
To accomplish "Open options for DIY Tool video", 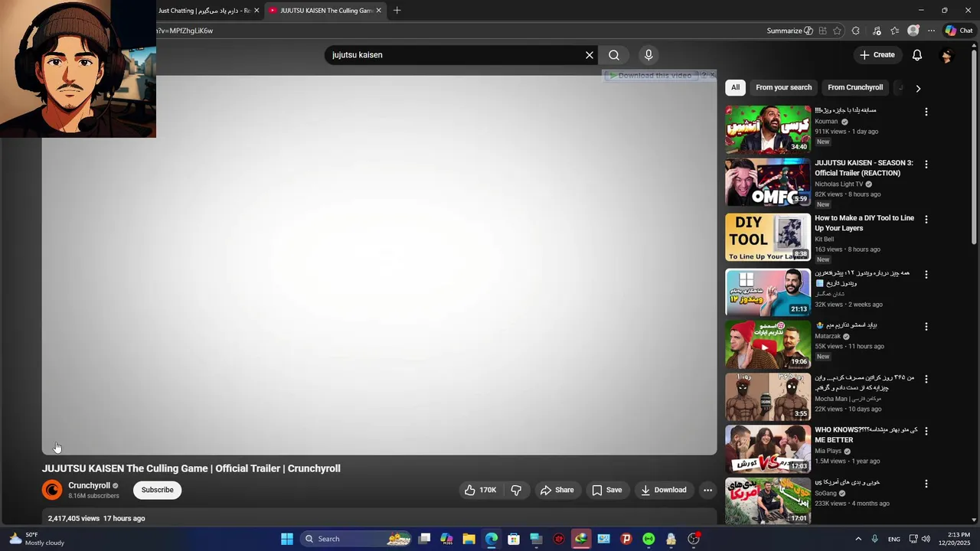I will pos(926,220).
